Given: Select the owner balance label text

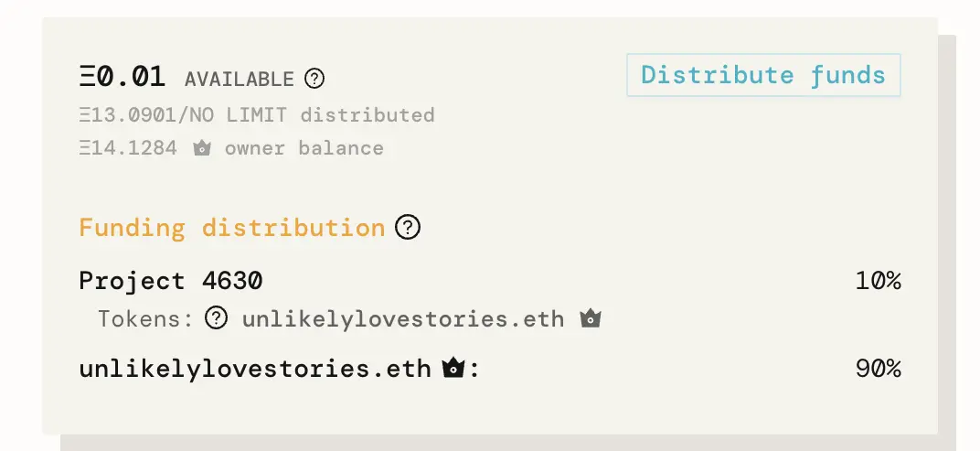Looking at the screenshot, I should 304,148.
